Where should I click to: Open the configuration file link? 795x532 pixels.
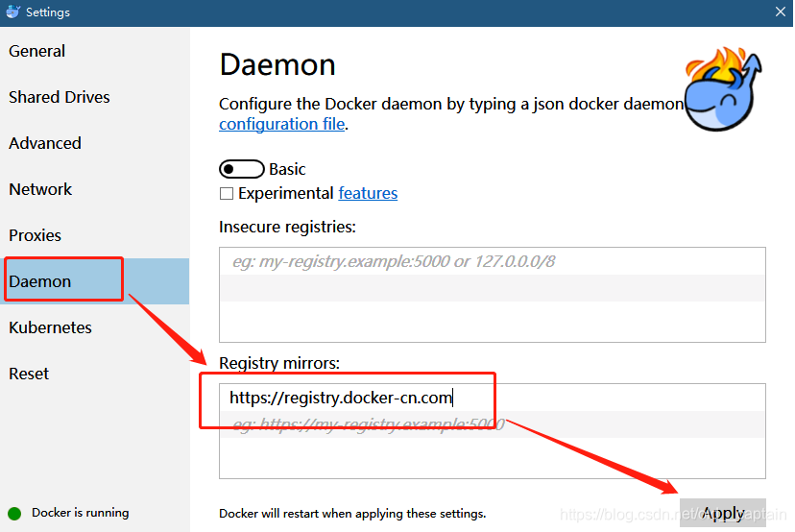[282, 124]
